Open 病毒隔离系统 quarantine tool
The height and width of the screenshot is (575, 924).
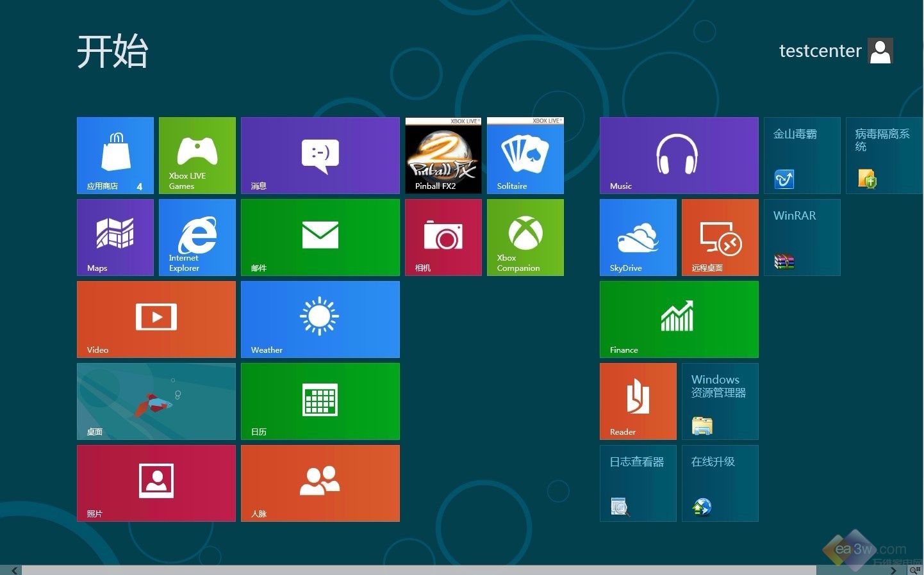pos(884,155)
